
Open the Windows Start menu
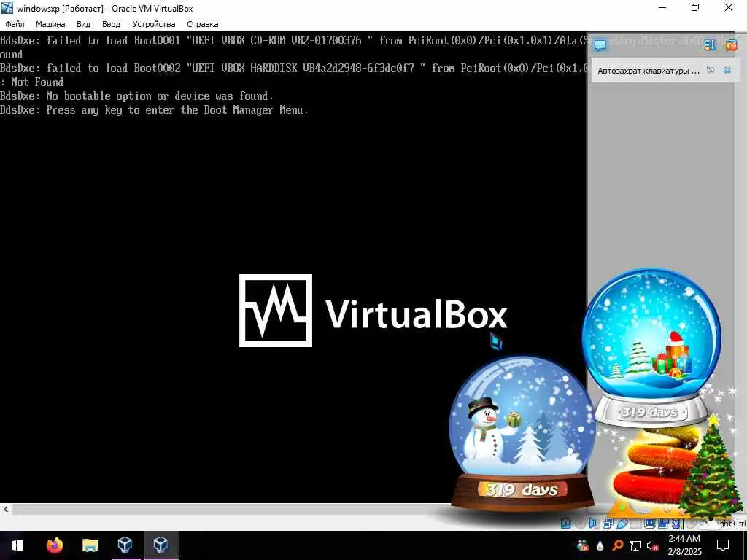click(18, 545)
